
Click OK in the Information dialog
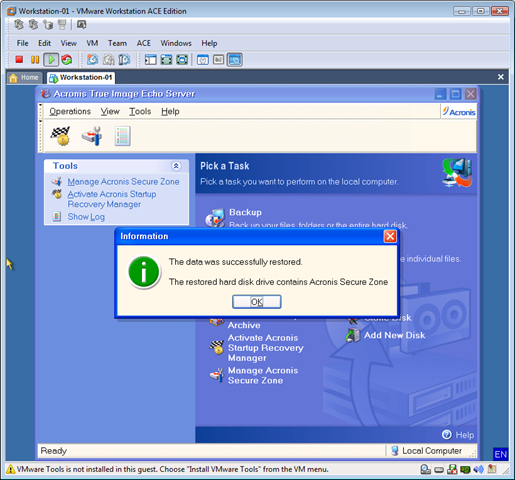[257, 302]
